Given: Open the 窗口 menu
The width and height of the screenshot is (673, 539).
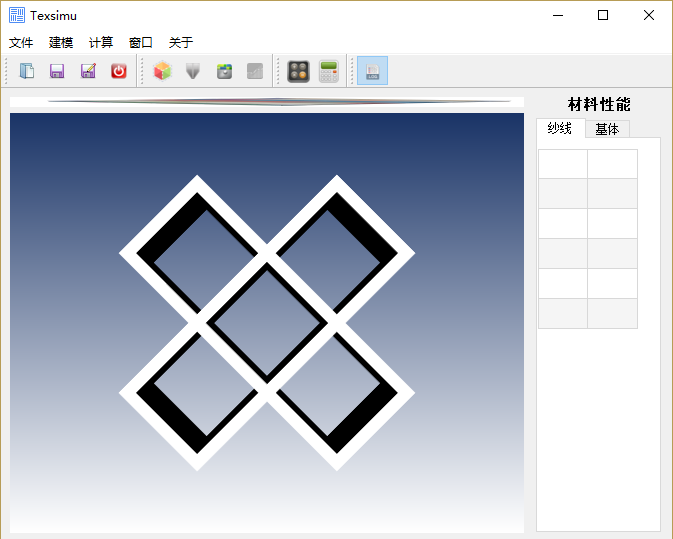Looking at the screenshot, I should (x=141, y=43).
